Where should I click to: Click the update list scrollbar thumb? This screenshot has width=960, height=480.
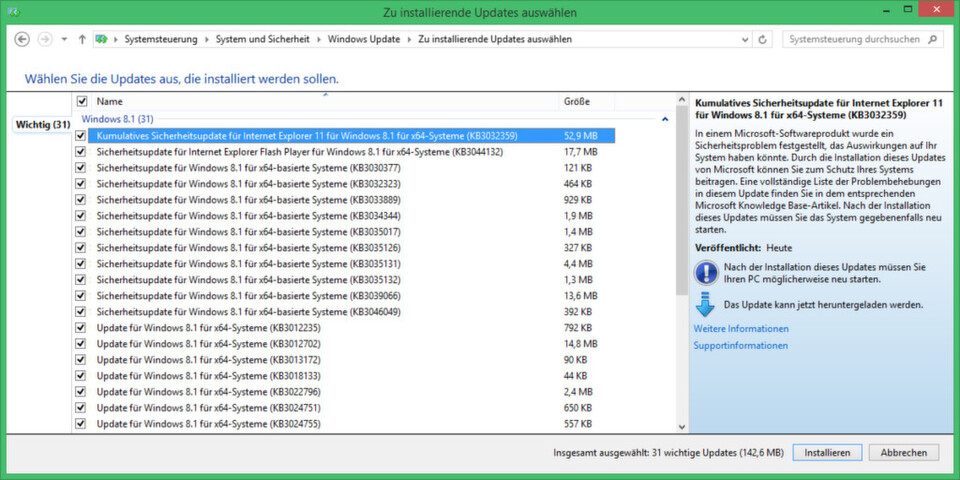click(x=682, y=201)
